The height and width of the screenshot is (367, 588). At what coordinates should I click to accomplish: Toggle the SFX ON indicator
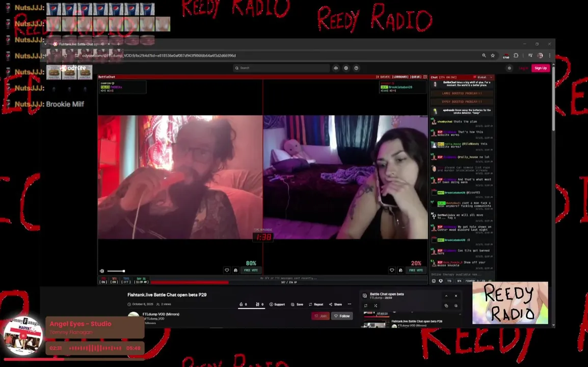[x=114, y=280]
